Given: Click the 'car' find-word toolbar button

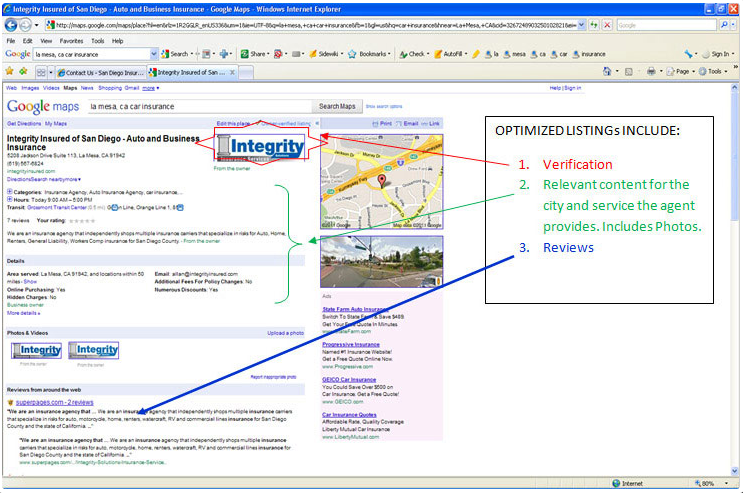Looking at the screenshot, I should tap(559, 54).
